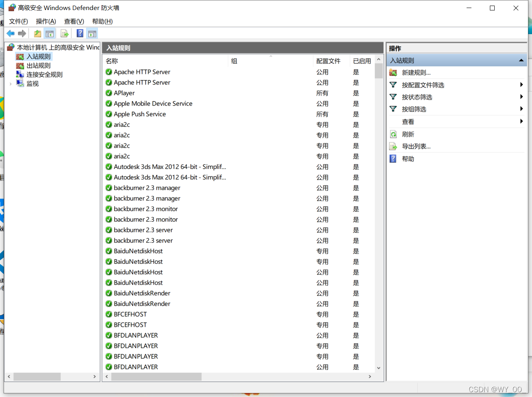Click the rules list vertical scrollbar thumb

tap(379, 71)
